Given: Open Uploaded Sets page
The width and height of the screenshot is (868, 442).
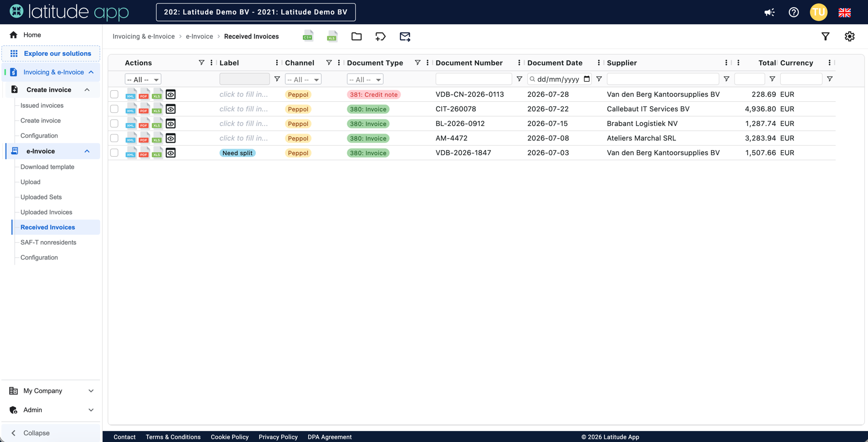Looking at the screenshot, I should pyautogui.click(x=41, y=197).
